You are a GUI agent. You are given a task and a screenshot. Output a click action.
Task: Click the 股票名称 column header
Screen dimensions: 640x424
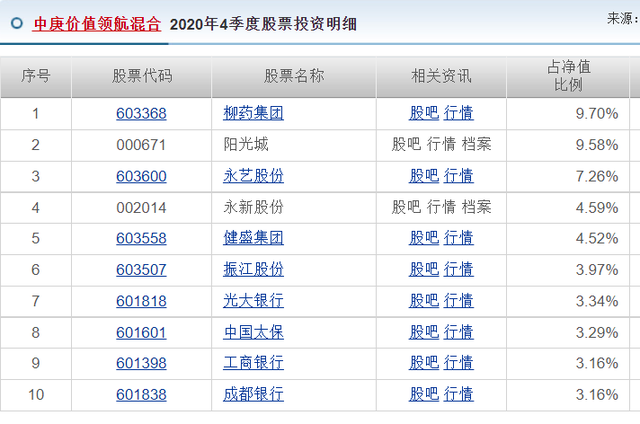point(294,76)
